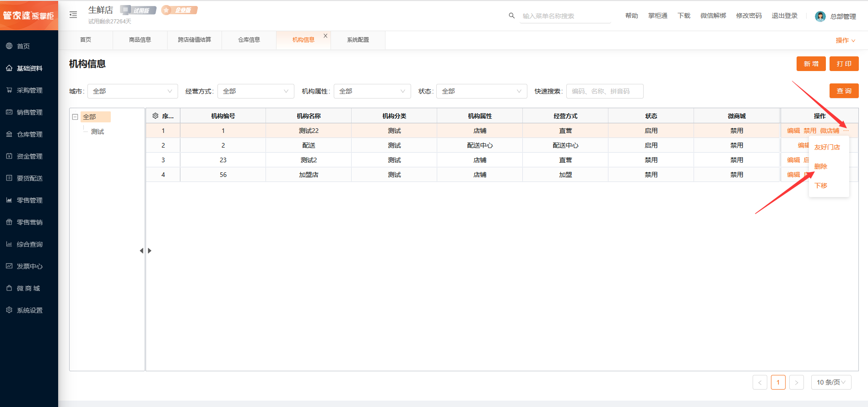Screen dimensions: 868x407
Task: Collapse the 全部 tree node
Action: 75,117
